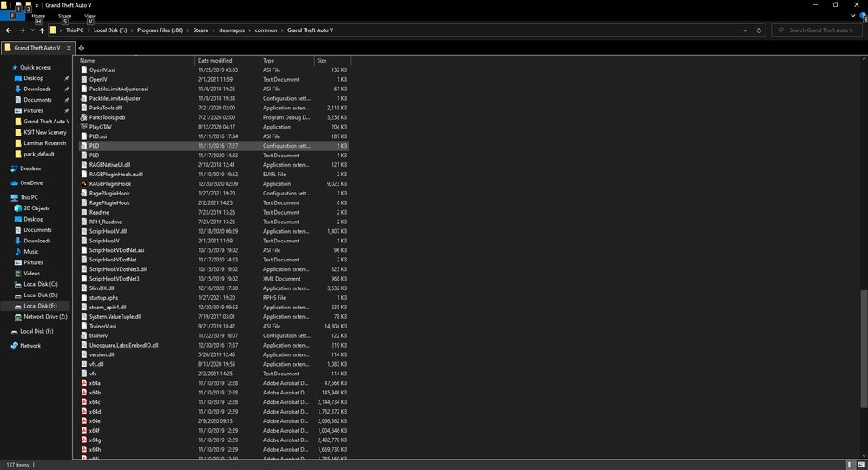Viewport: 868px width, 470px height.
Task: Expand the ribbon with the chevron
Action: 853,16
